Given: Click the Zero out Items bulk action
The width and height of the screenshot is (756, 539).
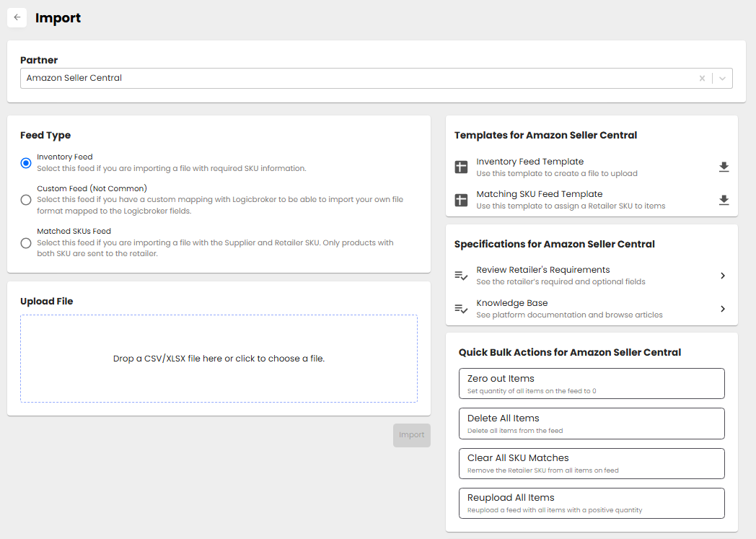Looking at the screenshot, I should pos(591,384).
